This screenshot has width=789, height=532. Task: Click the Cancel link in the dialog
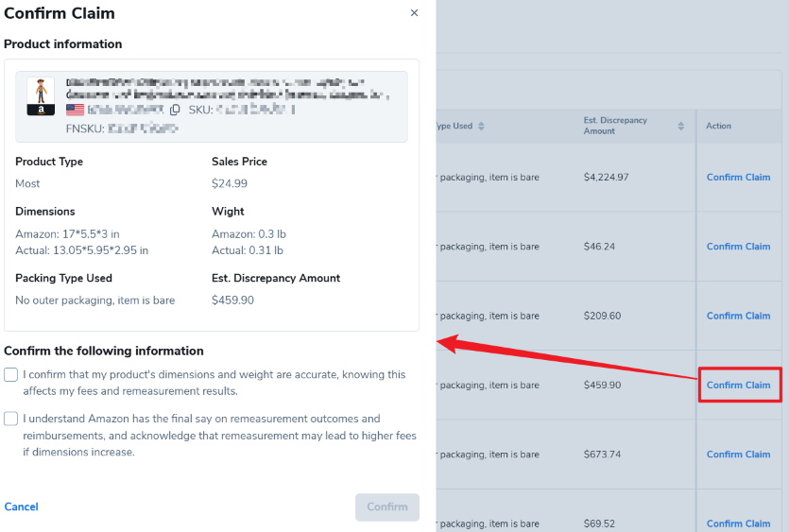pyautogui.click(x=21, y=506)
